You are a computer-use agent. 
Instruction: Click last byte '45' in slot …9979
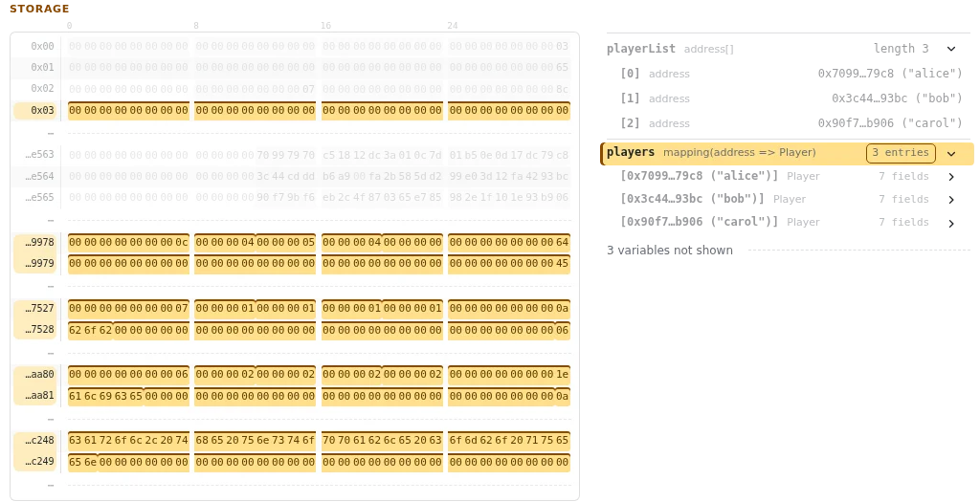tap(562, 264)
